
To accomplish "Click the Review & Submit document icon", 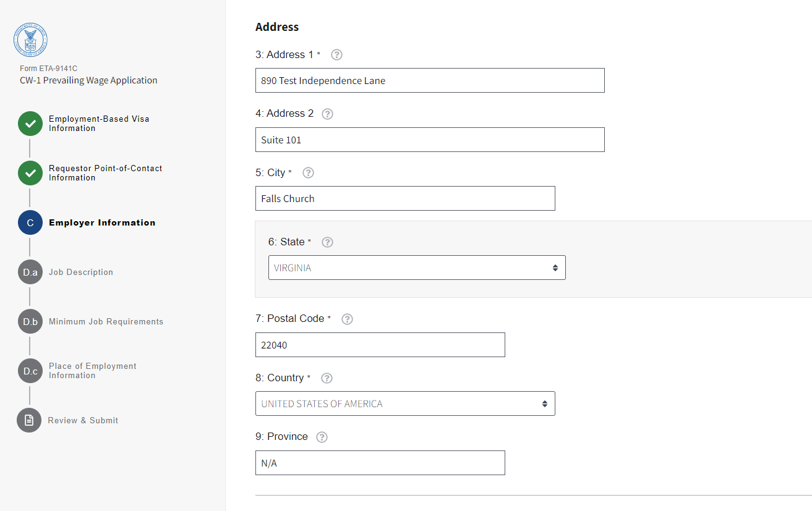I will [29, 420].
